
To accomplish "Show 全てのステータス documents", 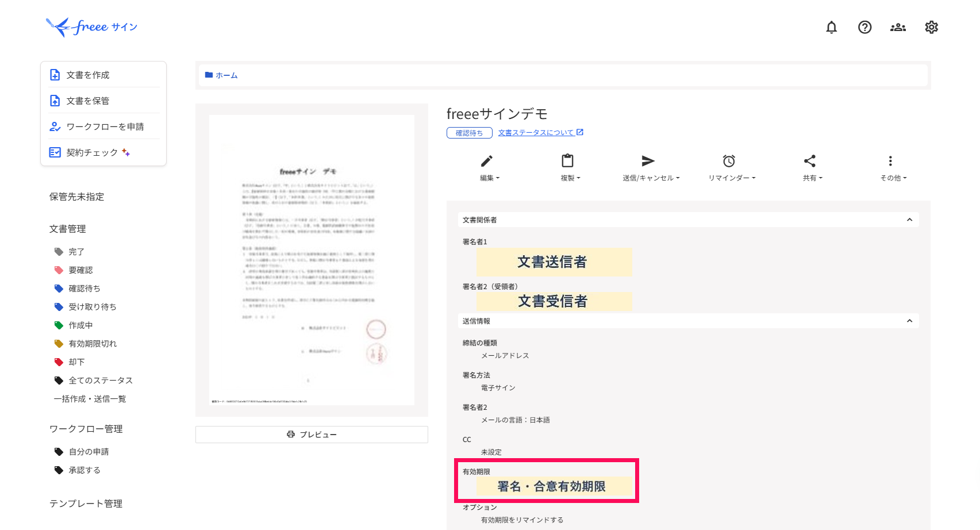I will (101, 381).
